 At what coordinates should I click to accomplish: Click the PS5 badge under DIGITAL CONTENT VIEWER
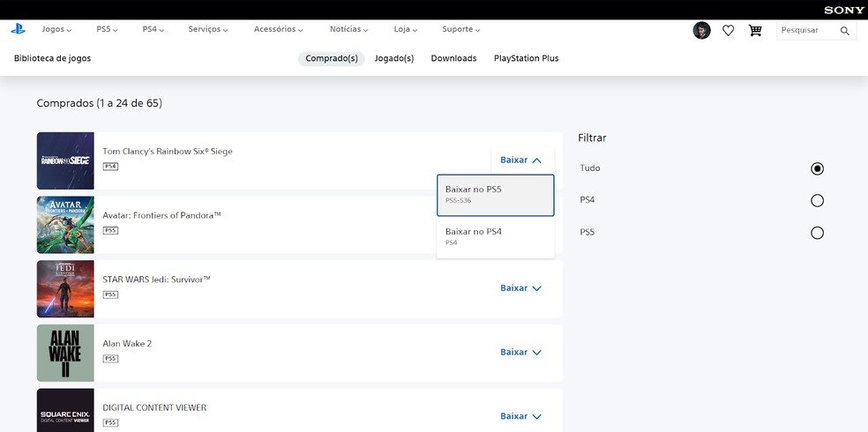pos(110,422)
